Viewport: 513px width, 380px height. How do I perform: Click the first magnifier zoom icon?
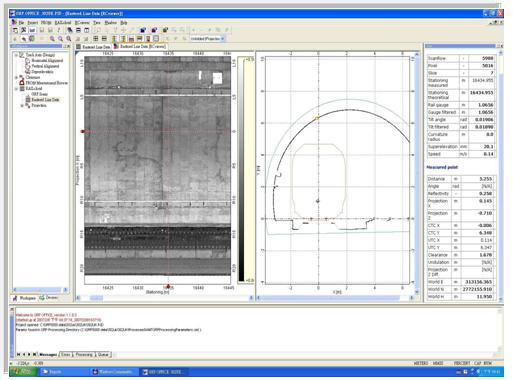(52, 39)
